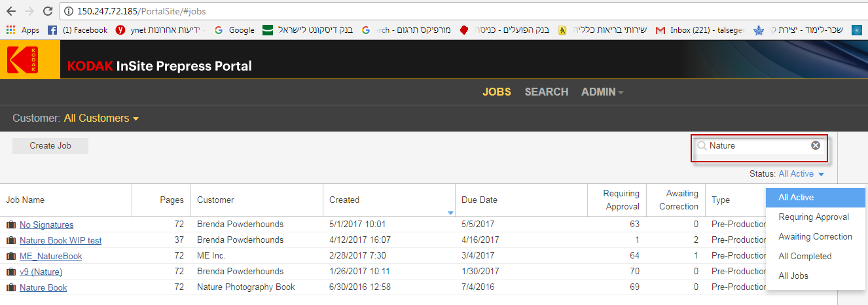
Task: Expand the ADMIN menu
Action: tap(602, 92)
